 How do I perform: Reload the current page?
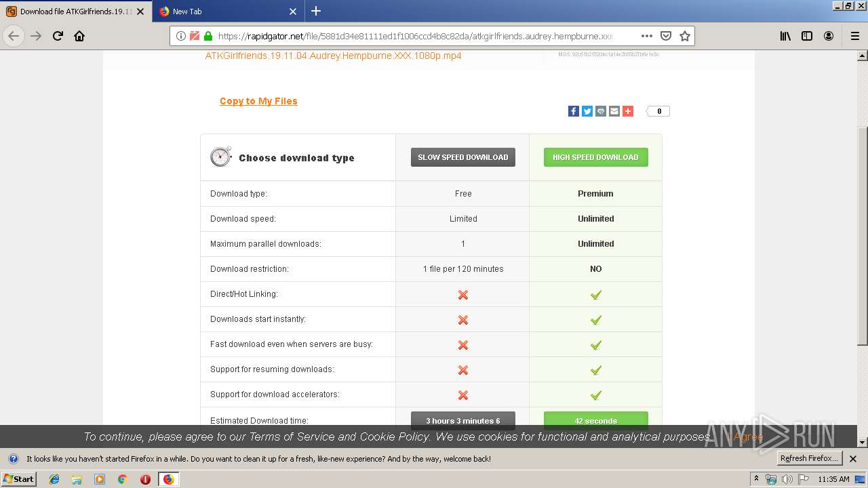pos(58,36)
